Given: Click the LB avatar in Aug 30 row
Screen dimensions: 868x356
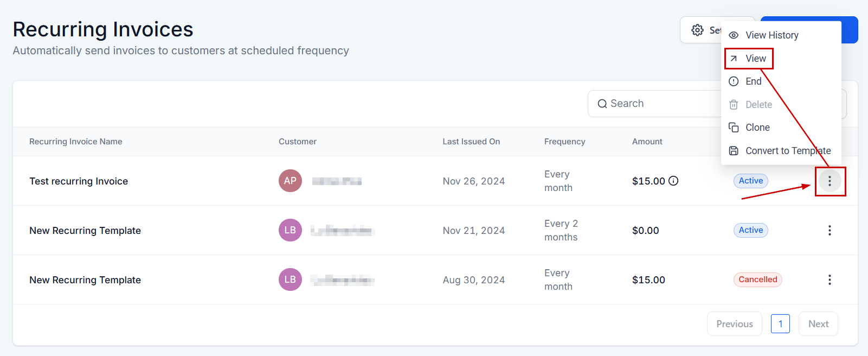Looking at the screenshot, I should tap(290, 279).
